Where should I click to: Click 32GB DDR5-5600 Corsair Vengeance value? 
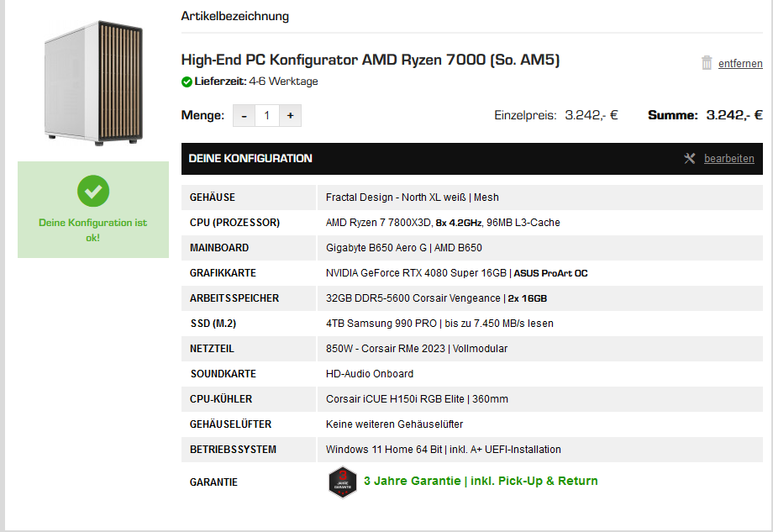coord(436,298)
